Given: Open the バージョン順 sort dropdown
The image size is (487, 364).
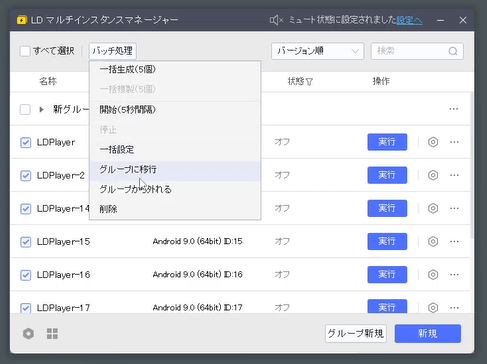Looking at the screenshot, I should [317, 51].
